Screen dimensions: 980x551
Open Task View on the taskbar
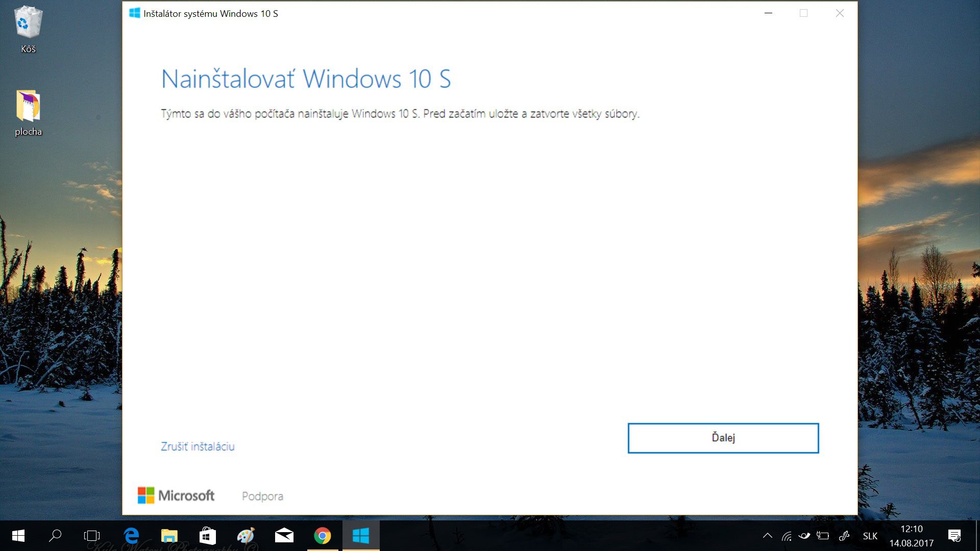click(92, 536)
